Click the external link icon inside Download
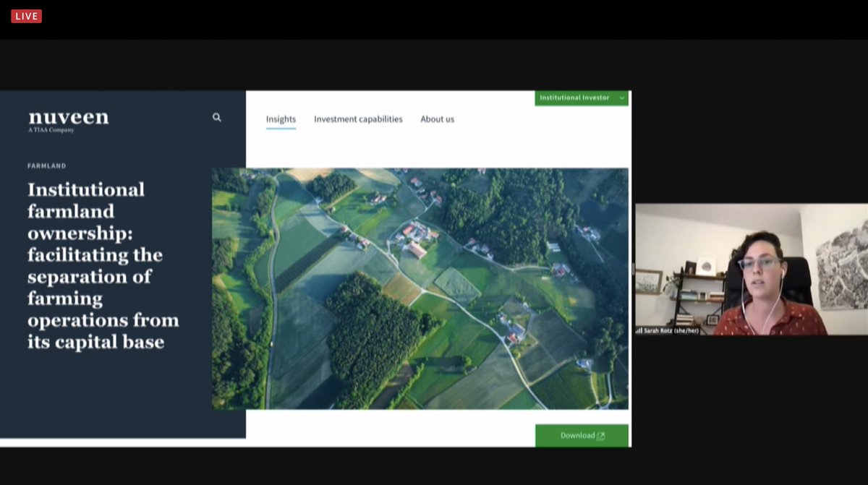The width and height of the screenshot is (868, 485). pyautogui.click(x=601, y=435)
